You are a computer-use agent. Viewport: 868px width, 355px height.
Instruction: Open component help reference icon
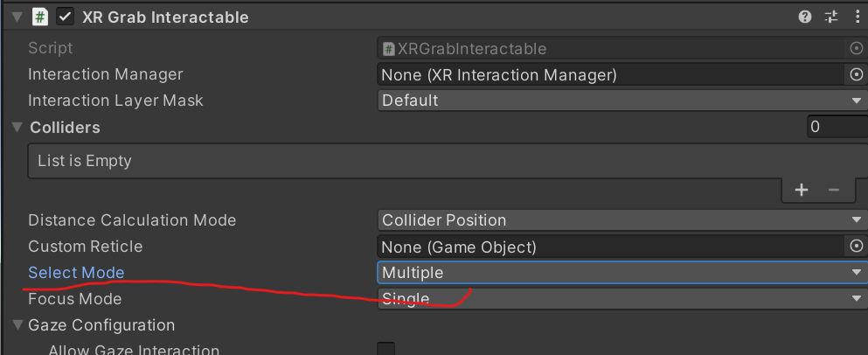(805, 17)
